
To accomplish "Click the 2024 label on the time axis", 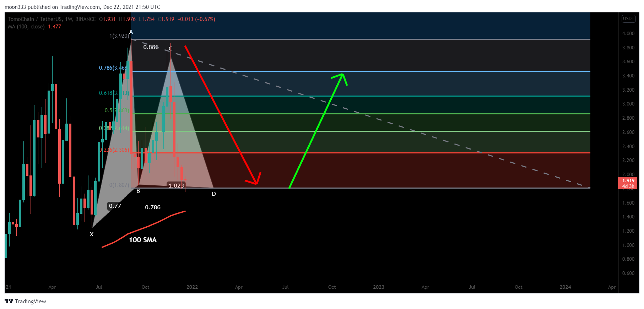I will pos(565,287).
